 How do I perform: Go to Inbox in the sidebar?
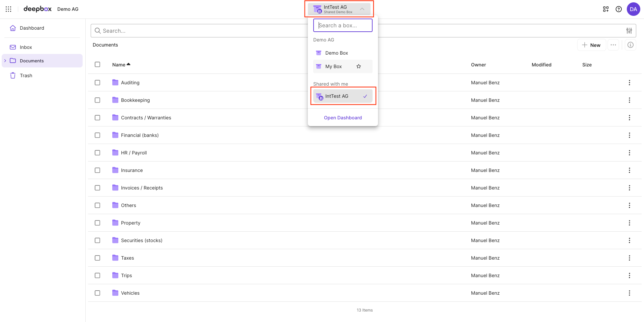pos(26,47)
